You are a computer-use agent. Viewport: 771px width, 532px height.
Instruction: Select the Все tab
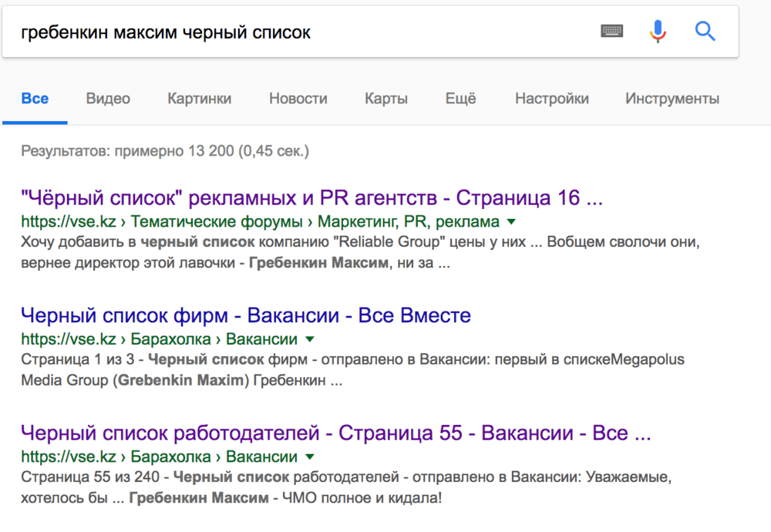tap(35, 99)
